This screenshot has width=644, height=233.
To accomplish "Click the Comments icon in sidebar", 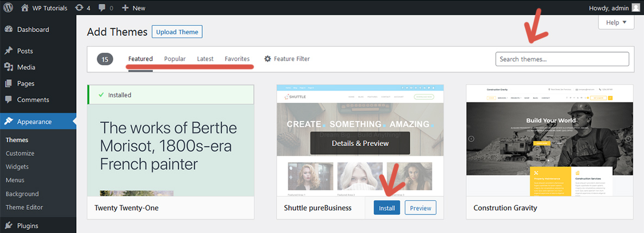I will [8, 100].
